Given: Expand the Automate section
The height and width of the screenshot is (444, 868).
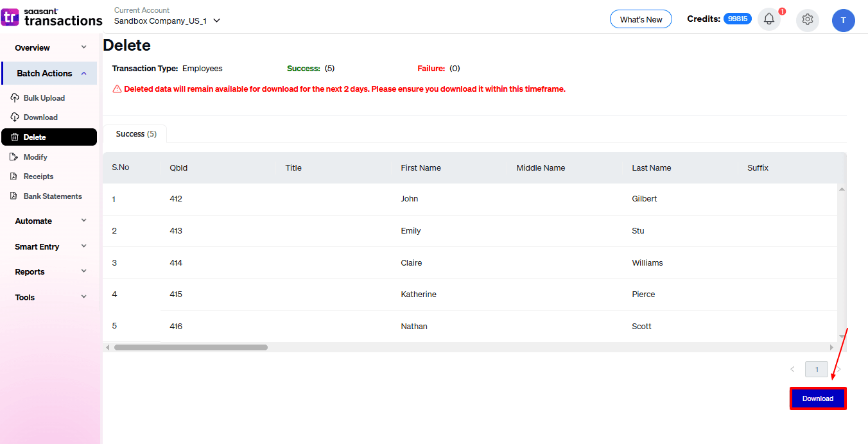Looking at the screenshot, I should pyautogui.click(x=50, y=221).
